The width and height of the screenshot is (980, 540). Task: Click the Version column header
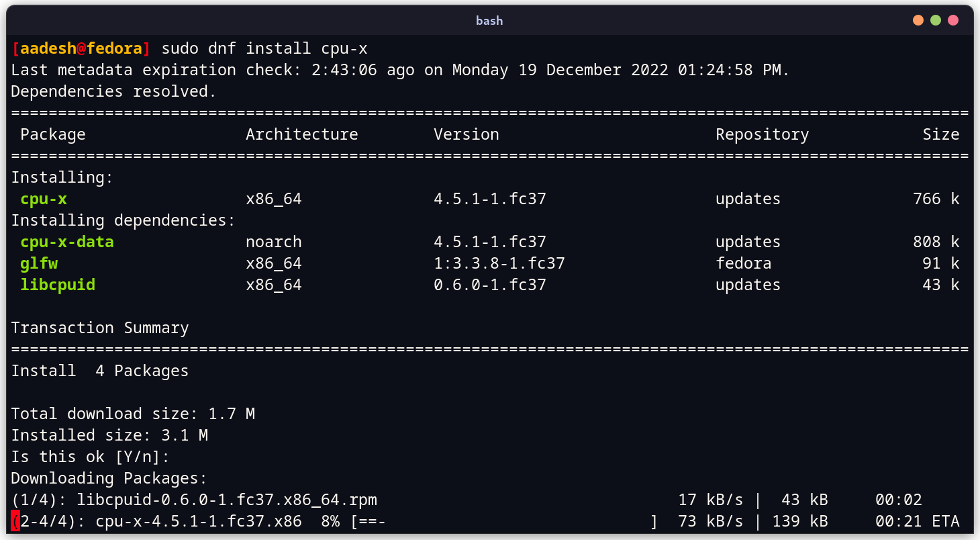coord(467,134)
